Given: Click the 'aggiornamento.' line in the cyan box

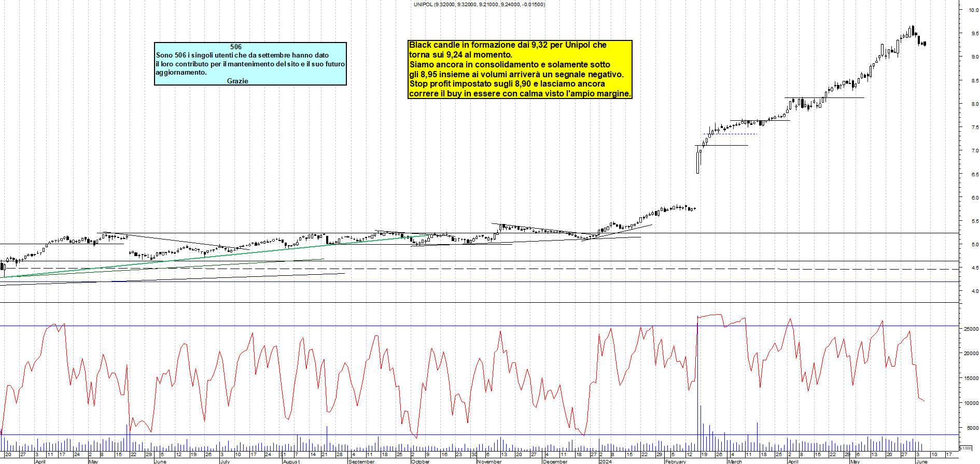Looking at the screenshot, I should coord(181,72).
